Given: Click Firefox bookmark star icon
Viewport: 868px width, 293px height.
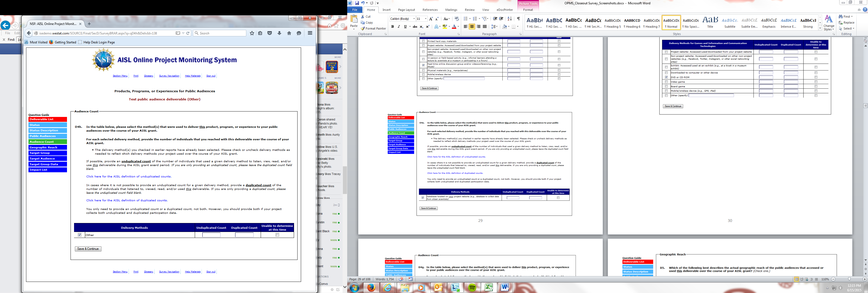Looking at the screenshot, I should coord(252,33).
